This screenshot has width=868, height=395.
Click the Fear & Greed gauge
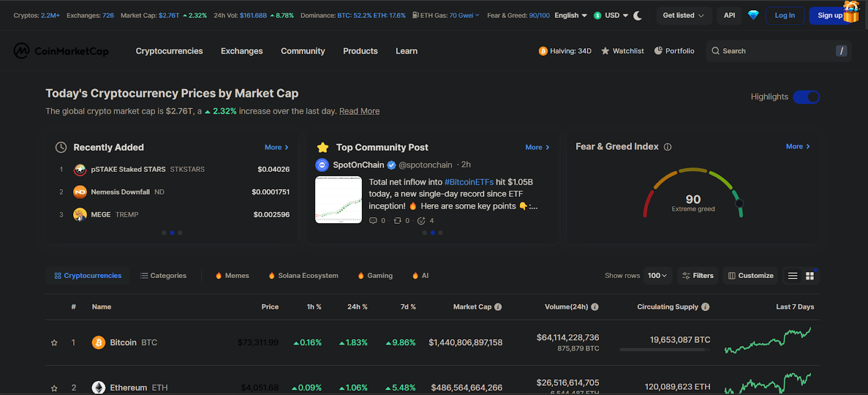point(693,193)
